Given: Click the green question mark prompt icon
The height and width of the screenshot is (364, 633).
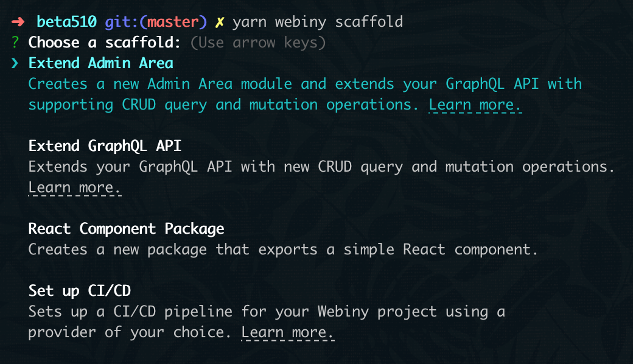Looking at the screenshot, I should pyautogui.click(x=15, y=43).
